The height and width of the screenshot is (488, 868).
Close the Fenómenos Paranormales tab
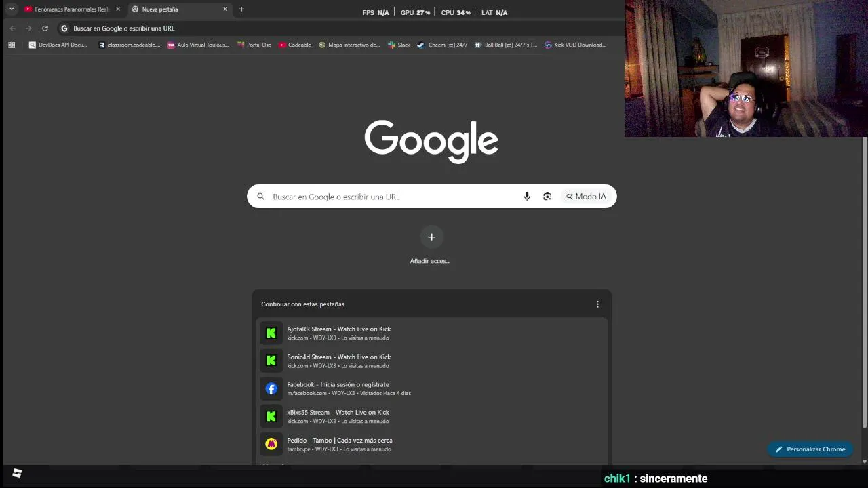click(x=118, y=9)
